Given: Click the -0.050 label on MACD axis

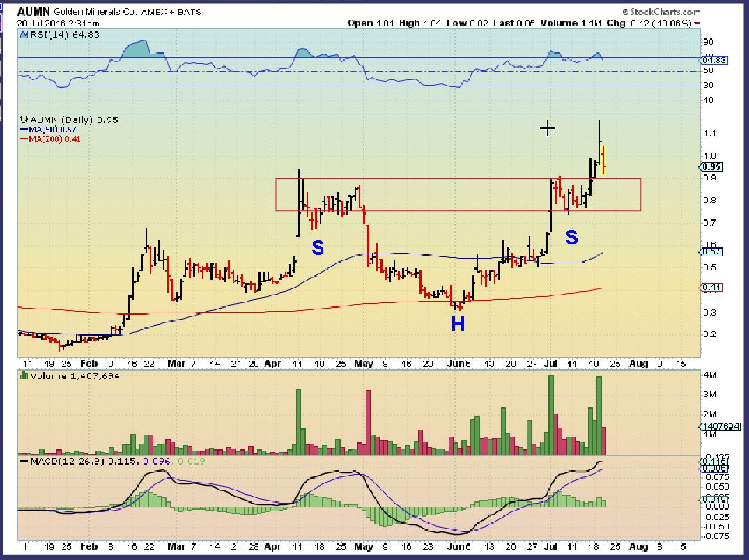Looking at the screenshot, I should (x=717, y=527).
